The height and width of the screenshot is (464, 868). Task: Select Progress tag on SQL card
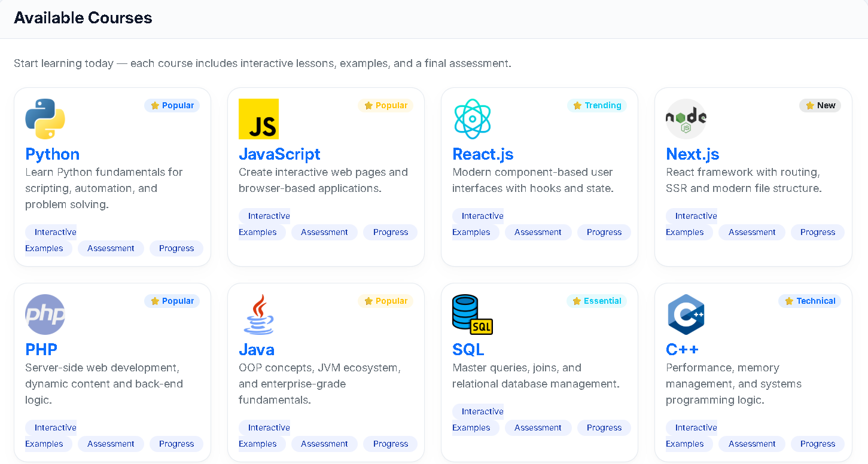click(x=604, y=428)
